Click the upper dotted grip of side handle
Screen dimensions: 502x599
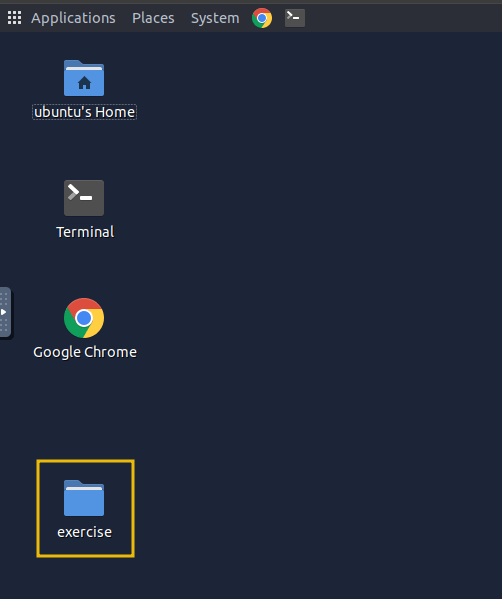pyautogui.click(x=4, y=298)
